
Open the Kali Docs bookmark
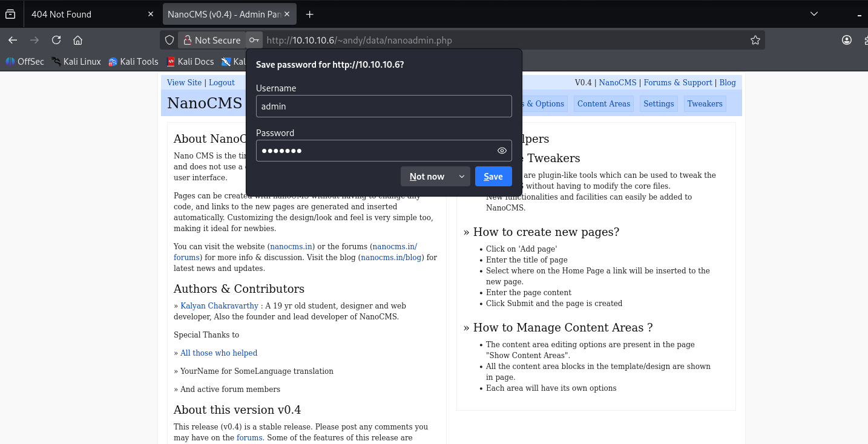point(190,61)
